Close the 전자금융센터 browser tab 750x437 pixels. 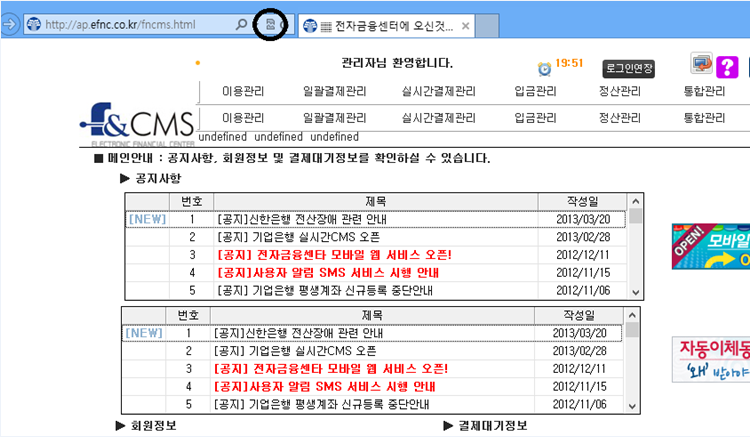tap(465, 26)
